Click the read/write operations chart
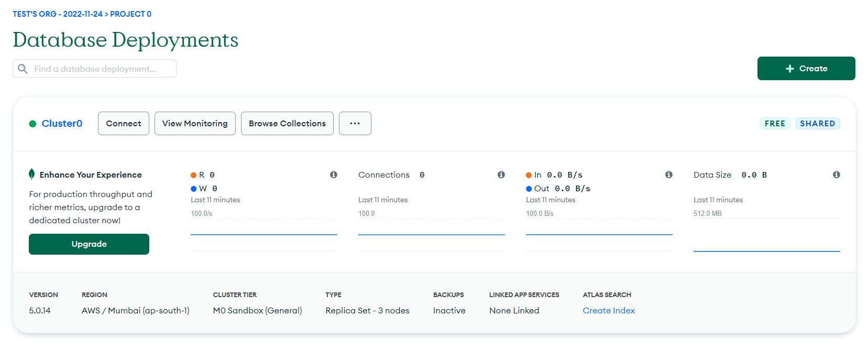The width and height of the screenshot is (868, 349). 264,234
